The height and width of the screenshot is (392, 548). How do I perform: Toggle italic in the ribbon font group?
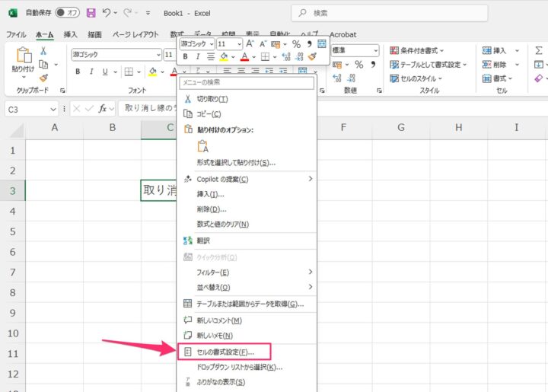click(x=91, y=72)
